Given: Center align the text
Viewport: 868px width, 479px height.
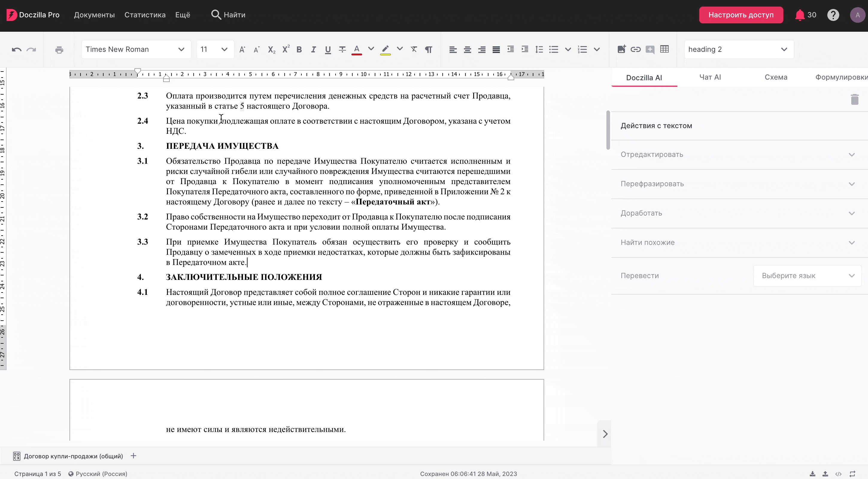Looking at the screenshot, I should tap(467, 50).
